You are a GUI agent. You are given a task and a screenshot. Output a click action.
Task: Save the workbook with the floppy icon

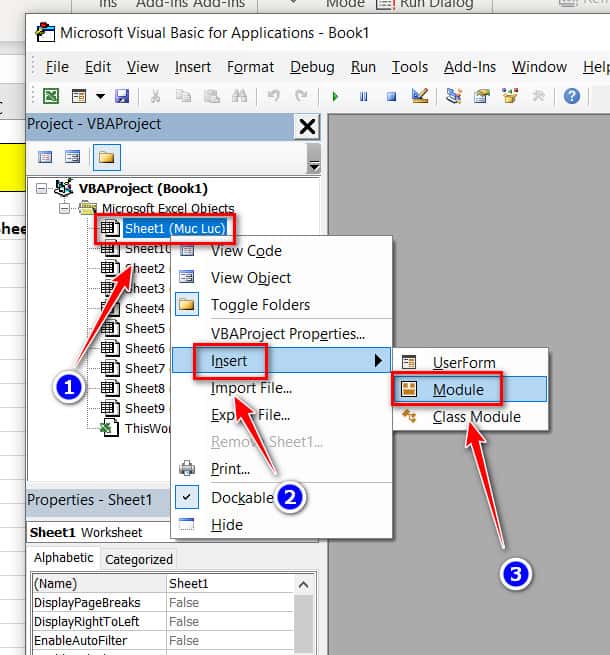122,96
